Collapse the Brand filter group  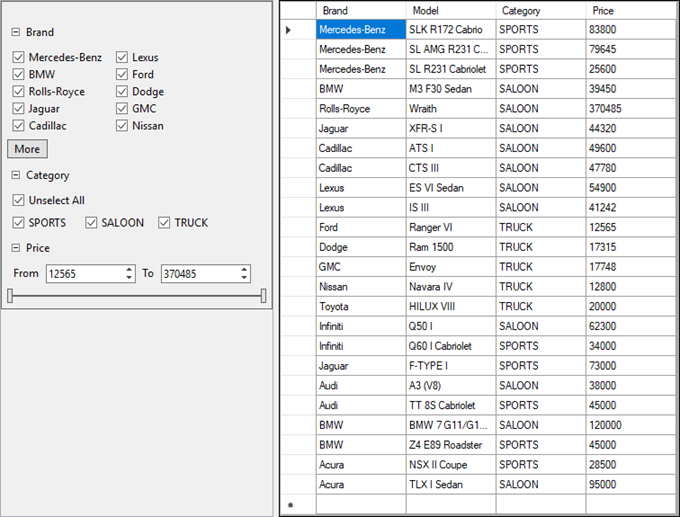[x=16, y=32]
